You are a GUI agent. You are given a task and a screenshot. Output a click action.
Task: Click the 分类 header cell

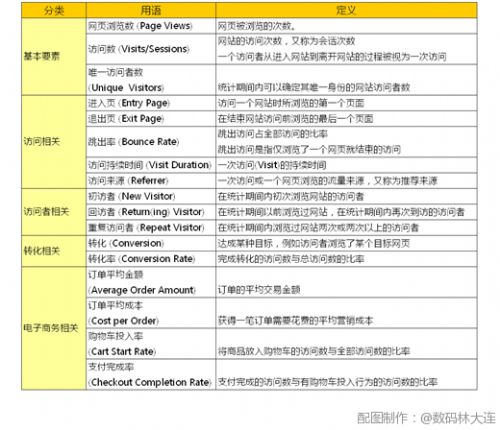pos(54,10)
